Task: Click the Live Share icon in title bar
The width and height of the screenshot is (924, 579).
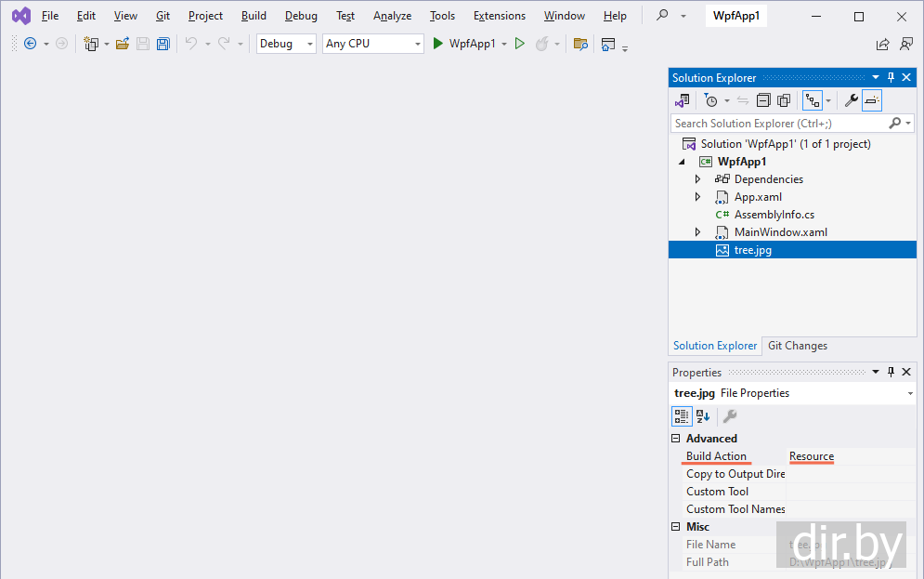Action: click(882, 44)
